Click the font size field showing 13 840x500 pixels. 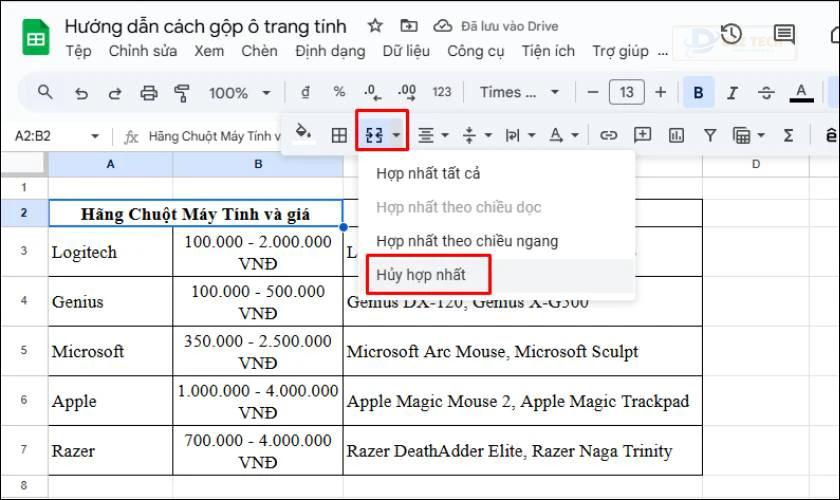point(627,92)
